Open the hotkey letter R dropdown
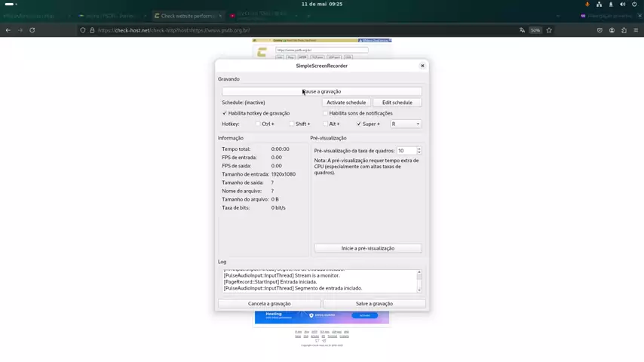Screen dimensions: 644x362 pyautogui.click(x=406, y=124)
